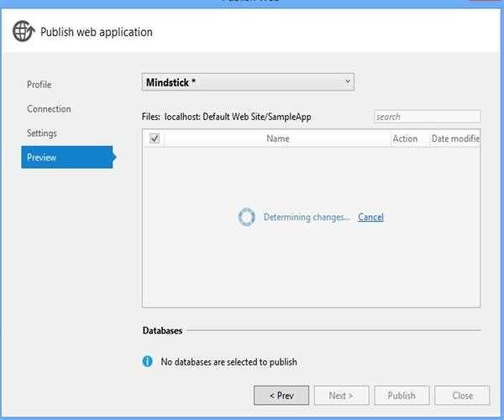Sort files by the Name column header
This screenshot has height=420, width=504.
[277, 139]
